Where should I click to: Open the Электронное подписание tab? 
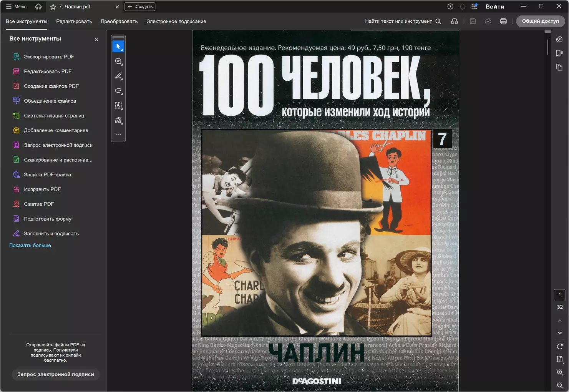pyautogui.click(x=176, y=22)
